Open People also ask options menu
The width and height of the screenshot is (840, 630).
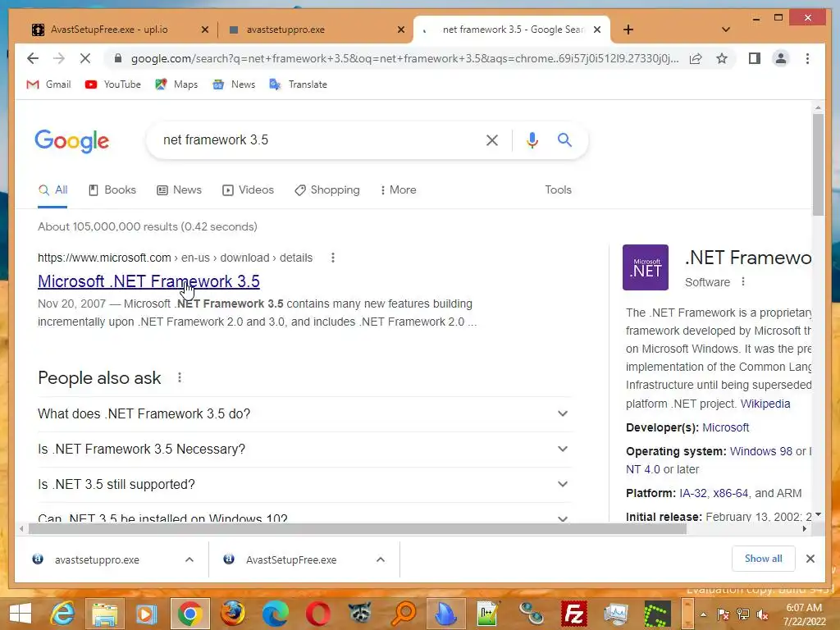pyautogui.click(x=180, y=377)
